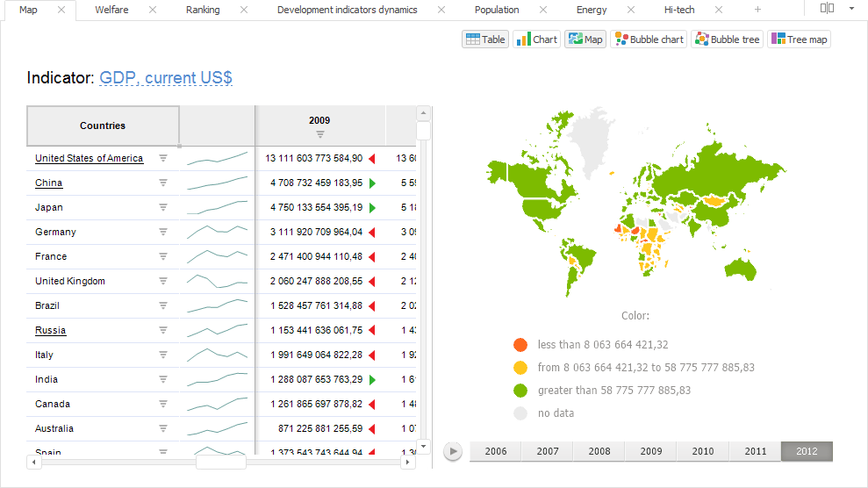Open the Tree map view
This screenshot has height=488, width=868.
click(x=799, y=39)
